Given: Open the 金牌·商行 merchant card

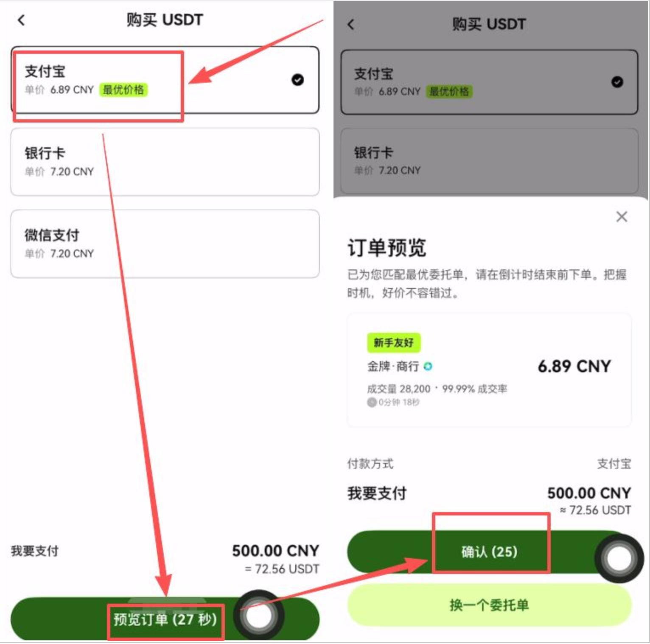Looking at the screenshot, I should tap(489, 370).
